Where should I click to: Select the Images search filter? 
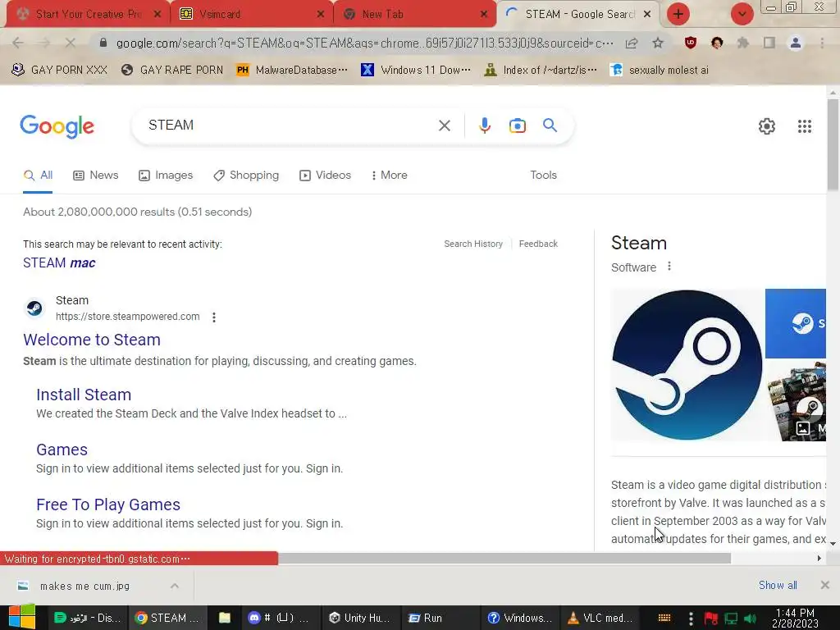pyautogui.click(x=166, y=176)
